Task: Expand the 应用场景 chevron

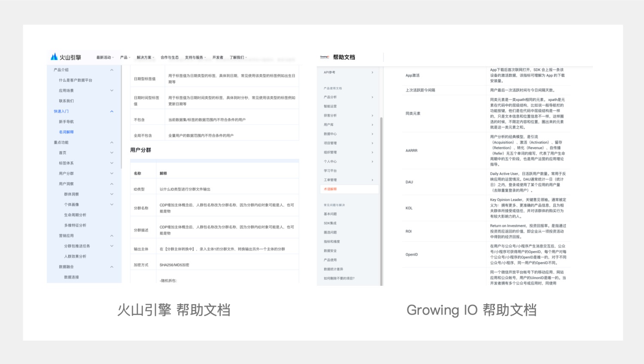Action: tap(112, 90)
